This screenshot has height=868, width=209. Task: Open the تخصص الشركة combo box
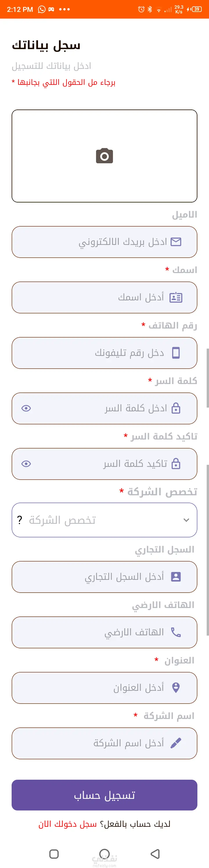click(x=104, y=520)
